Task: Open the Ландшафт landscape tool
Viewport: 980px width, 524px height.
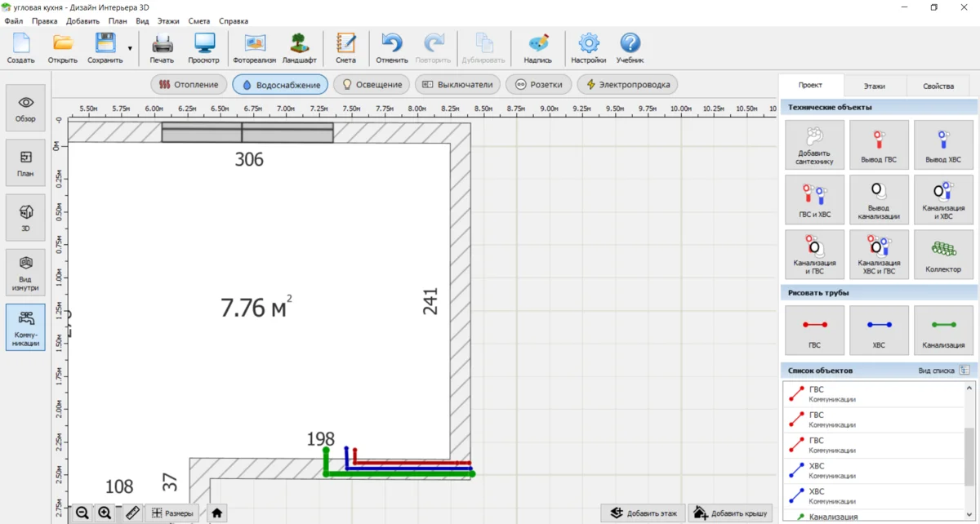Action: coord(299,48)
